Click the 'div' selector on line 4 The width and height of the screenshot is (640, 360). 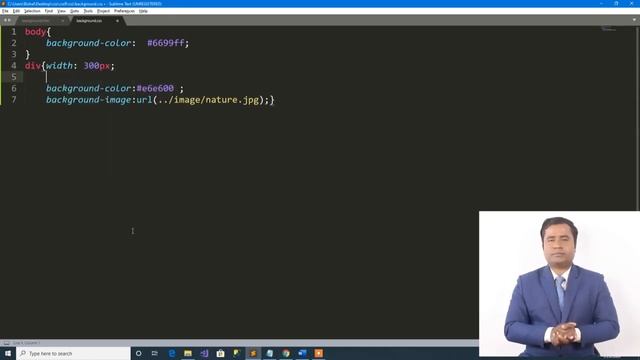(x=33, y=66)
